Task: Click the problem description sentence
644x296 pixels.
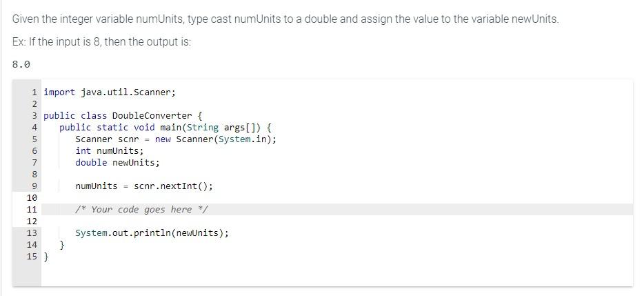Action: (285, 19)
